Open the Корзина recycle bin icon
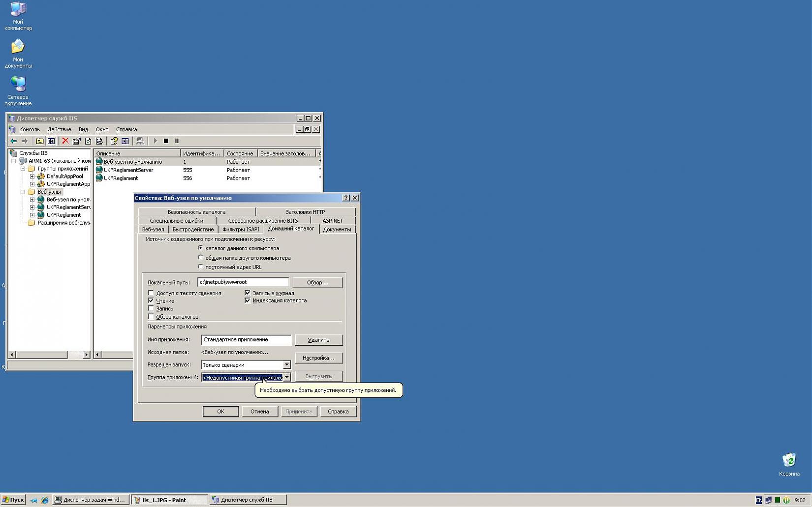 pos(789,461)
